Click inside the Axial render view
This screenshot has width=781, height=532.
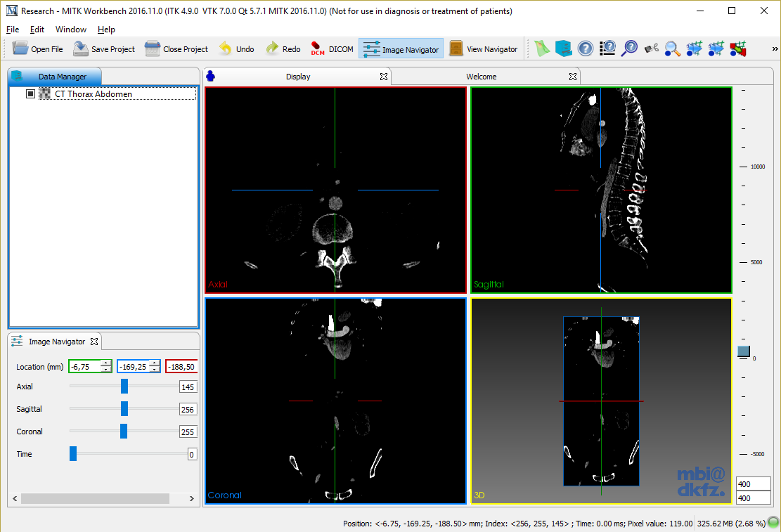[336, 190]
